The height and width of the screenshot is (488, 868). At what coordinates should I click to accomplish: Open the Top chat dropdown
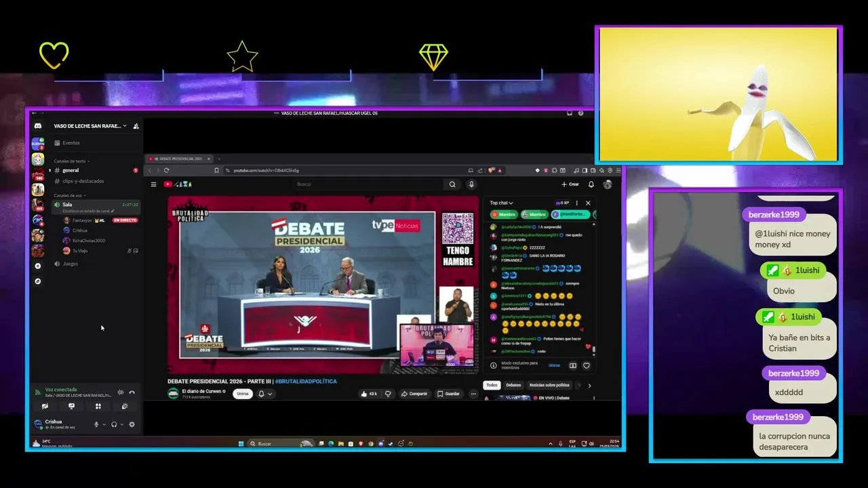click(x=502, y=203)
